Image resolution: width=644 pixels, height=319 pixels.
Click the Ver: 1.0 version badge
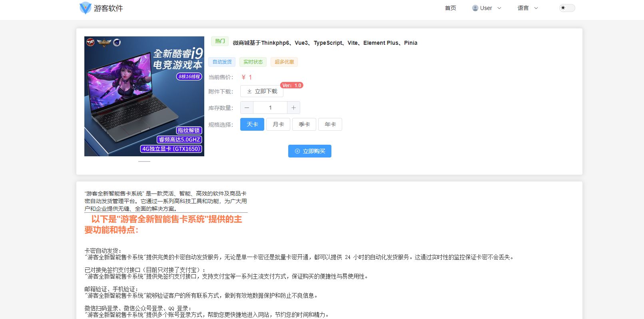[x=292, y=85]
